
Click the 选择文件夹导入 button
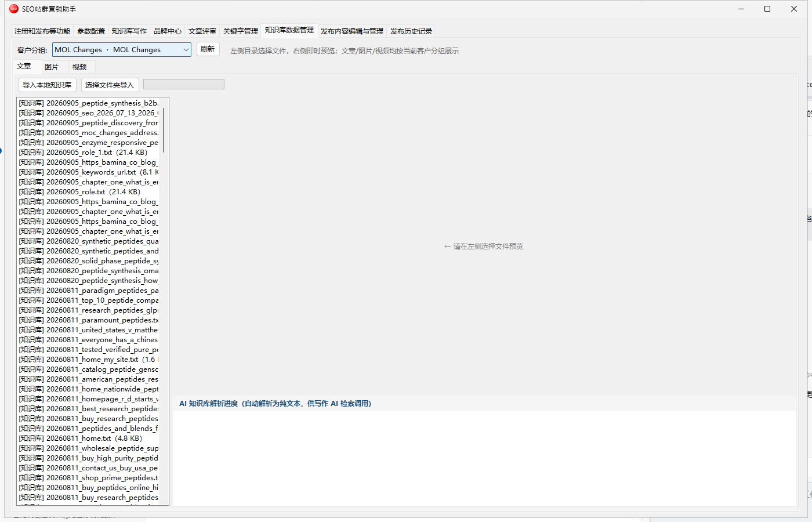[110, 85]
